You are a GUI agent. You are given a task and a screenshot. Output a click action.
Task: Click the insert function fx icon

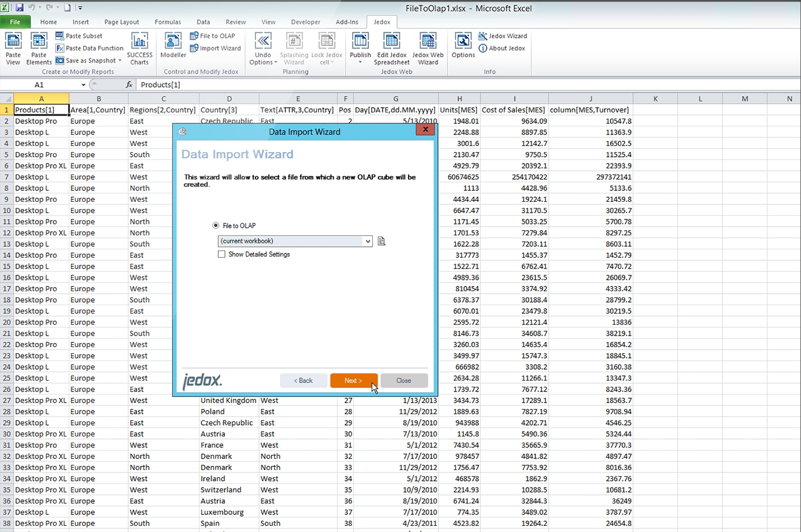pyautogui.click(x=129, y=85)
